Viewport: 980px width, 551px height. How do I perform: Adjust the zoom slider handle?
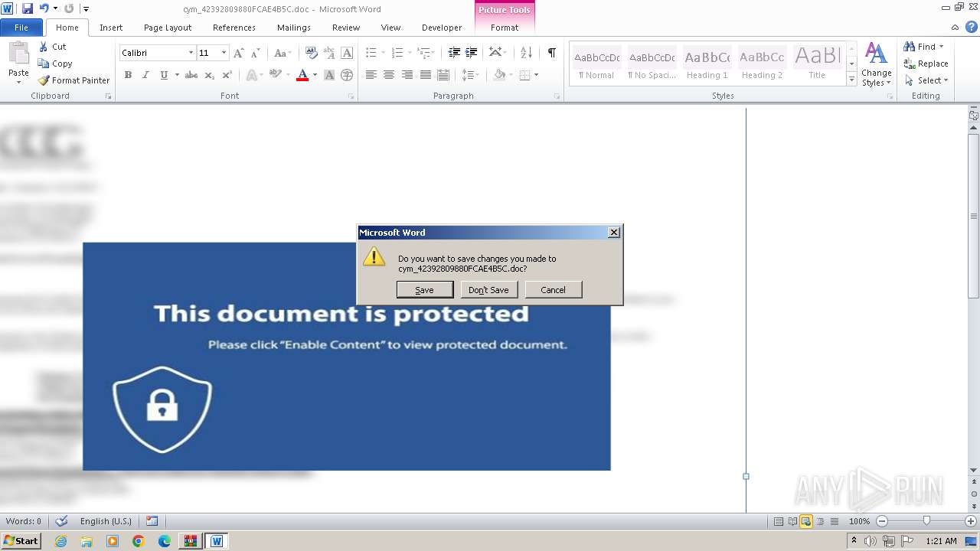point(926,521)
